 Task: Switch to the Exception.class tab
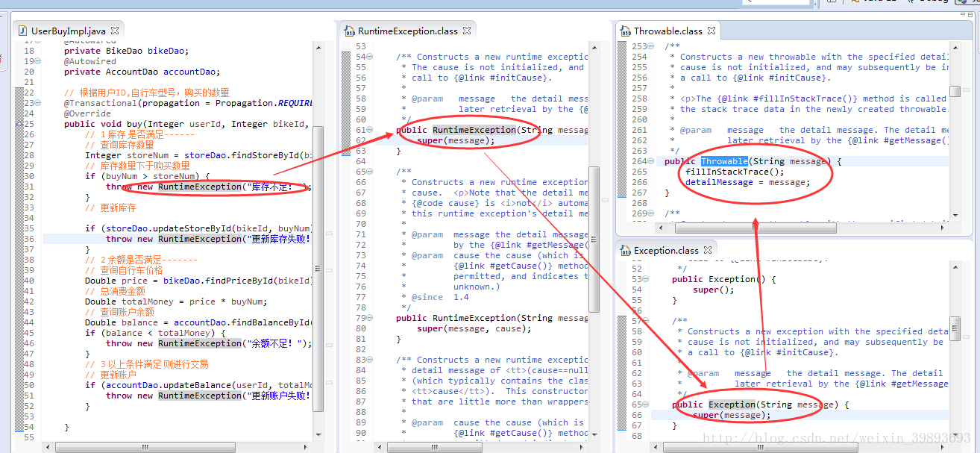click(668, 249)
